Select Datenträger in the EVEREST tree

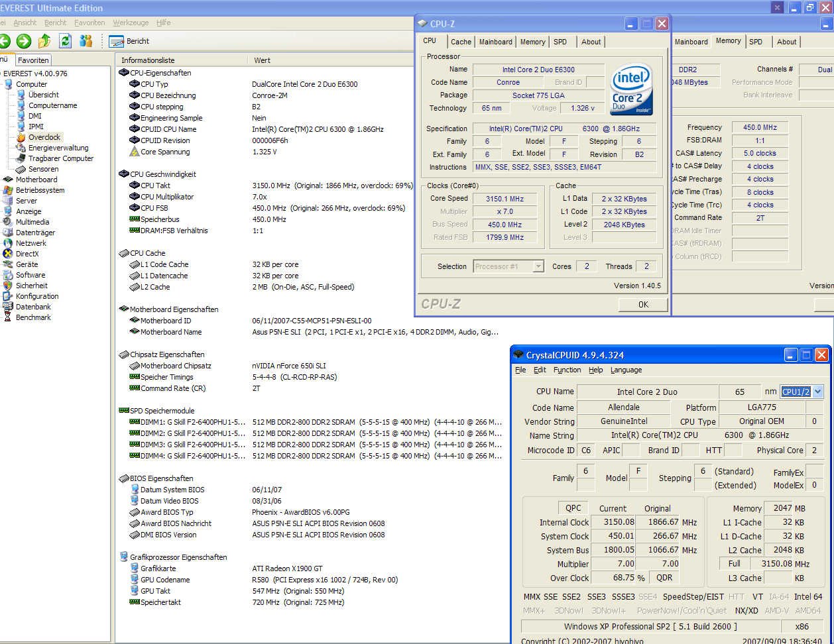coord(36,233)
